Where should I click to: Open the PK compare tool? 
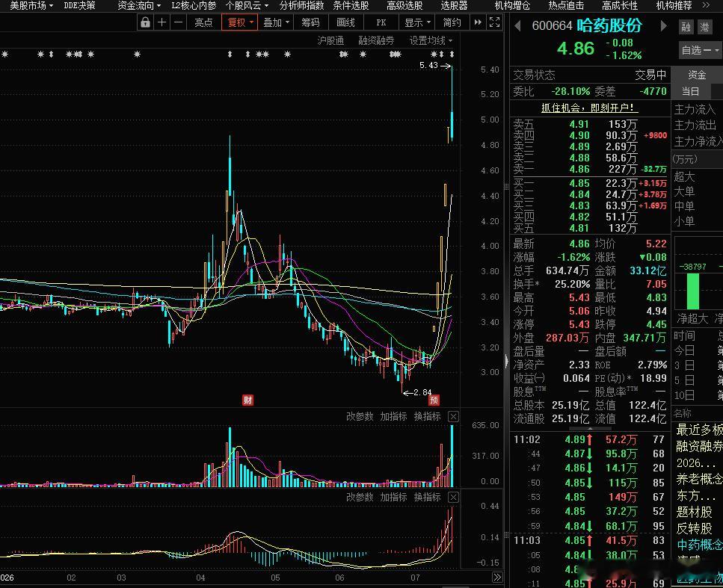(381, 22)
